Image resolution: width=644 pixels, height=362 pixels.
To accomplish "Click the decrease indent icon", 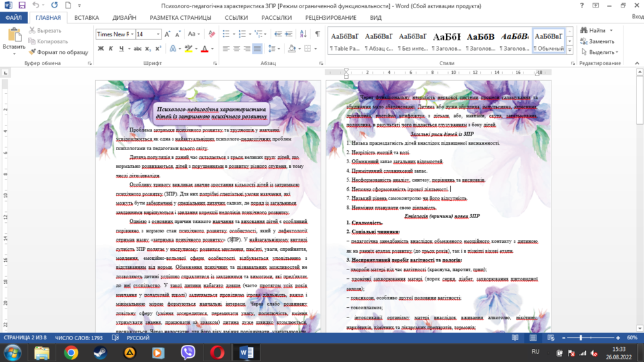I will coord(278,34).
